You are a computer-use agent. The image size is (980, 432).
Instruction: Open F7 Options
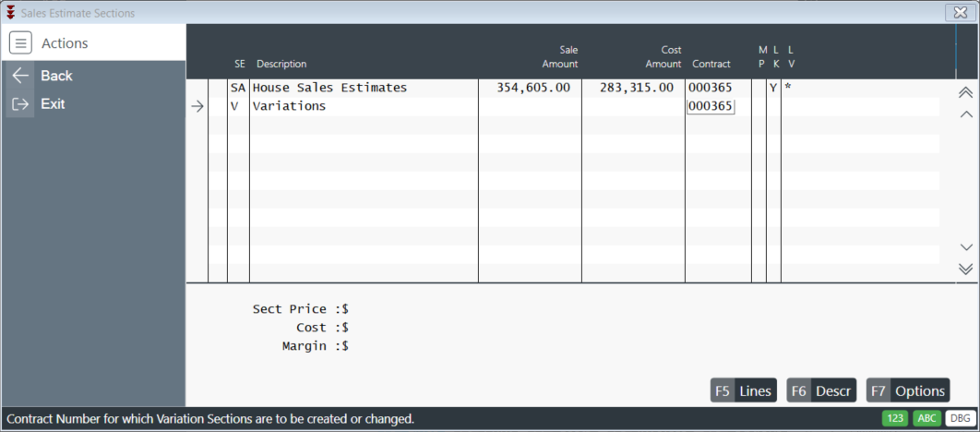pyautogui.click(x=908, y=390)
